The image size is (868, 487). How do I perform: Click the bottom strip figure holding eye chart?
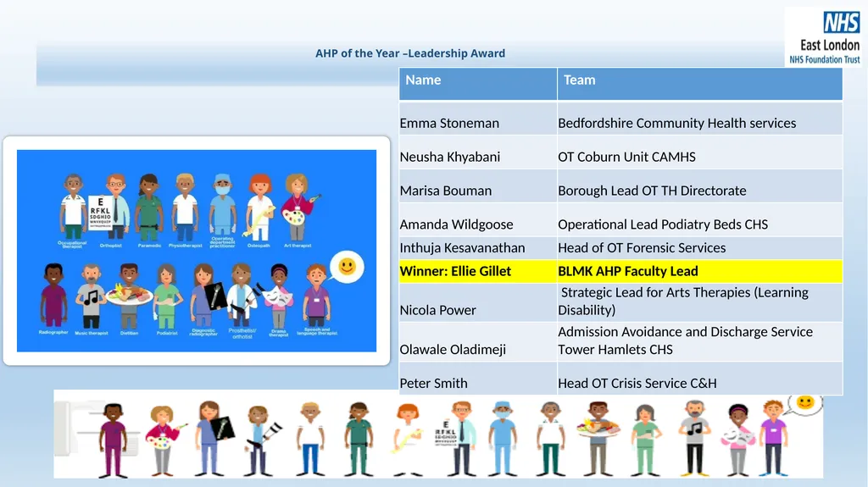pos(456,439)
